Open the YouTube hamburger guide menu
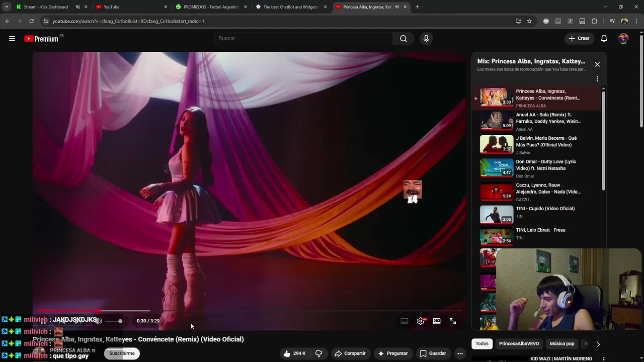This screenshot has width=644, height=362. coord(12,39)
